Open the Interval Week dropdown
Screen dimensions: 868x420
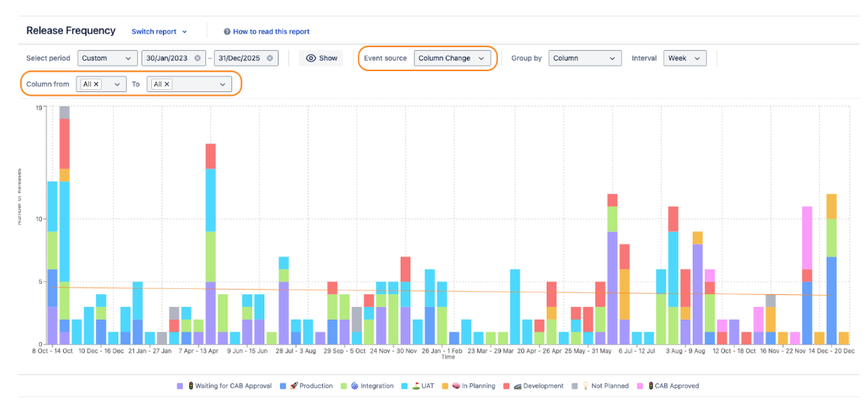coord(685,58)
